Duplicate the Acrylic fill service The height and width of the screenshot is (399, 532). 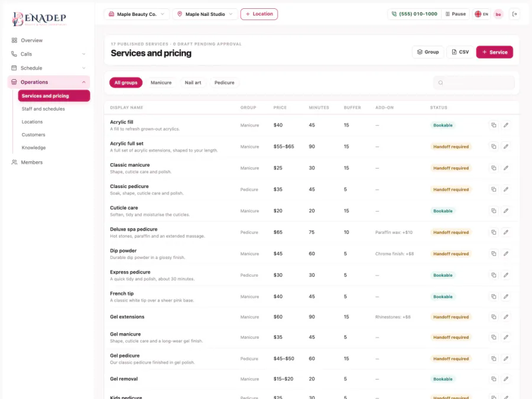click(x=494, y=125)
